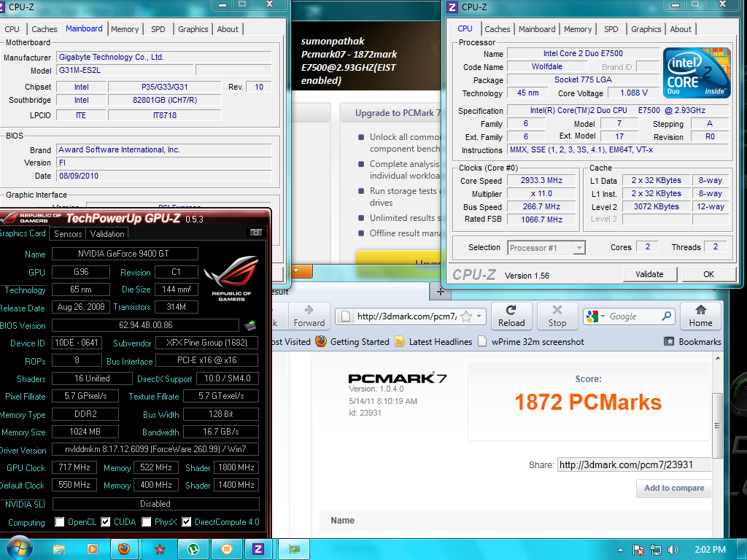
Task: Open the Getting Started bookmark
Action: tap(352, 341)
